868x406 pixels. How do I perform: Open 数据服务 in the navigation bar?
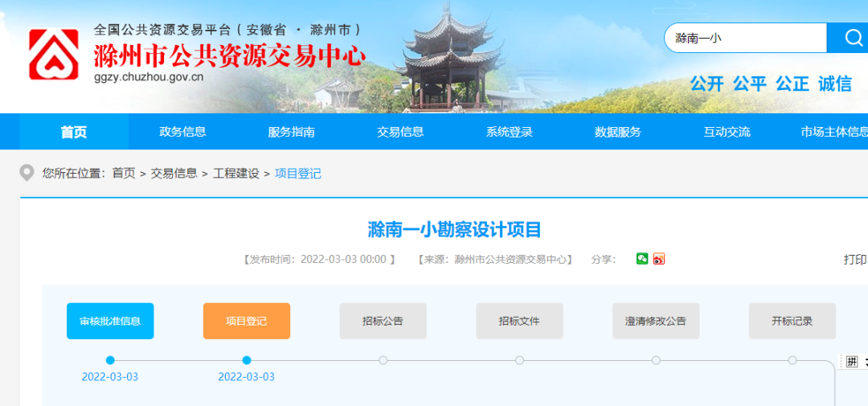pyautogui.click(x=618, y=132)
